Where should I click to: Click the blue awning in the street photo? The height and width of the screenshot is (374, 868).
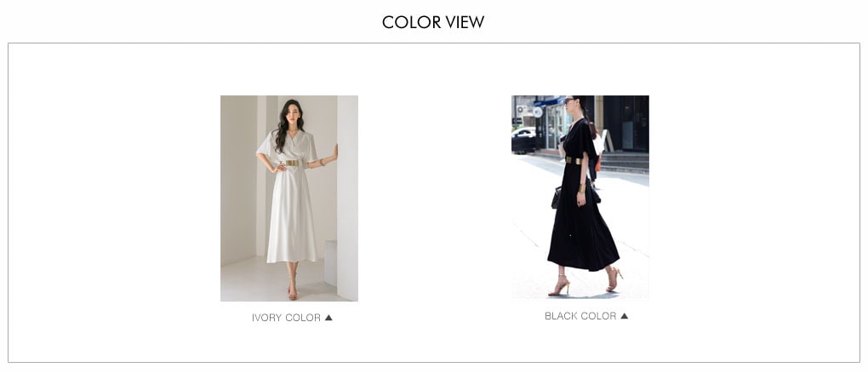tap(549, 101)
